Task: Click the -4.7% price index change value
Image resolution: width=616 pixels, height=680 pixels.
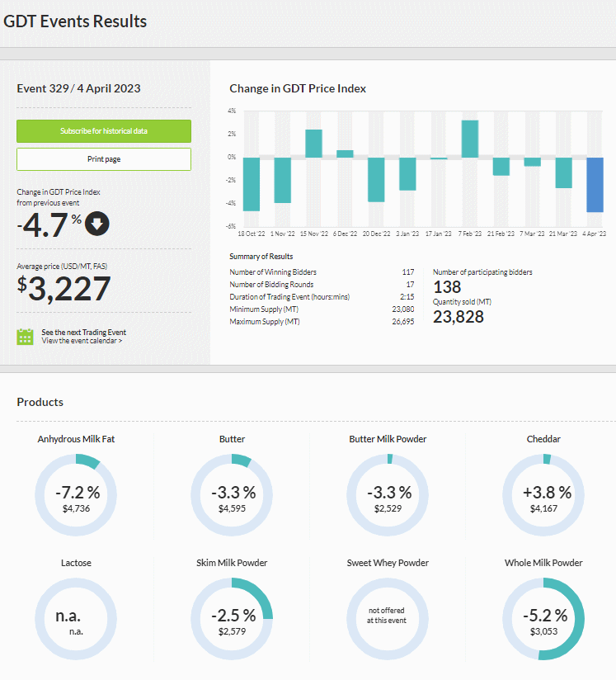Action: (x=49, y=224)
